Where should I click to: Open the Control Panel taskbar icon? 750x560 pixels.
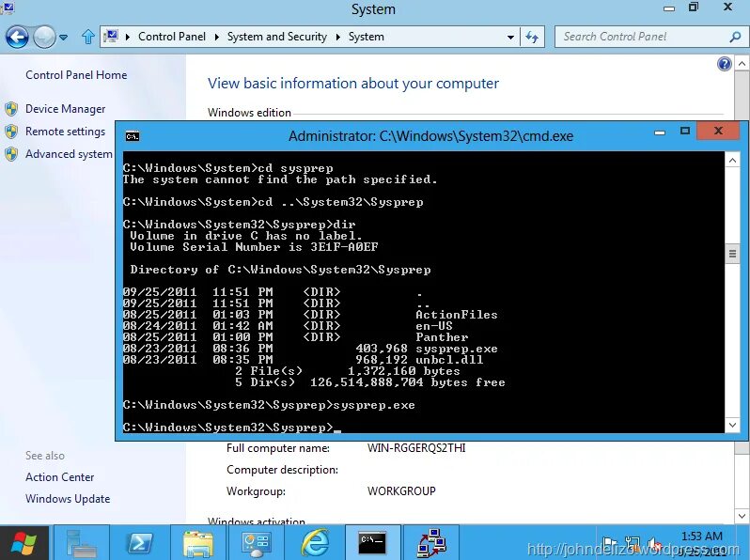point(256,543)
